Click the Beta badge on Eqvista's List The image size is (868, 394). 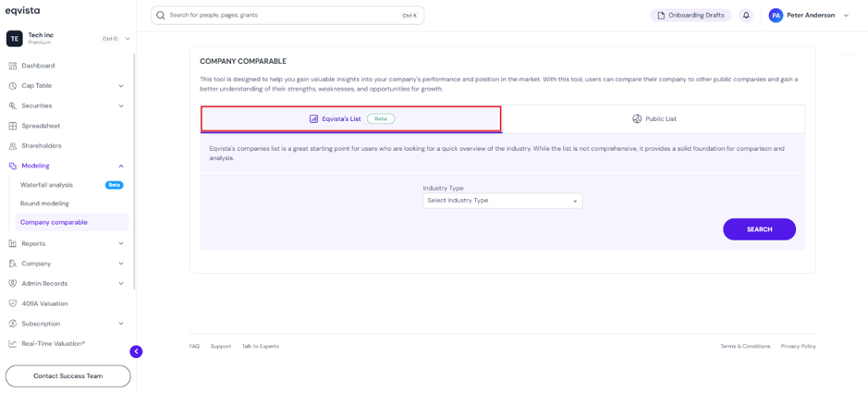click(x=381, y=118)
